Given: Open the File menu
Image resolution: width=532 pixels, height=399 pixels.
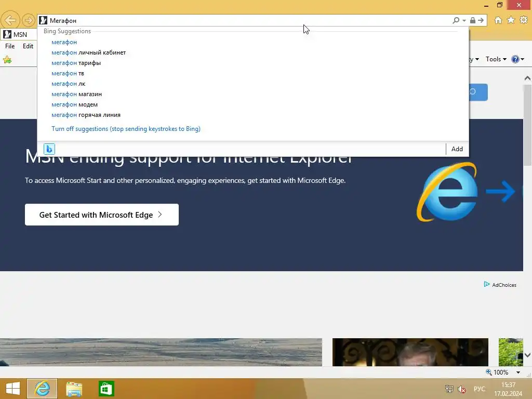Looking at the screenshot, I should tap(10, 46).
